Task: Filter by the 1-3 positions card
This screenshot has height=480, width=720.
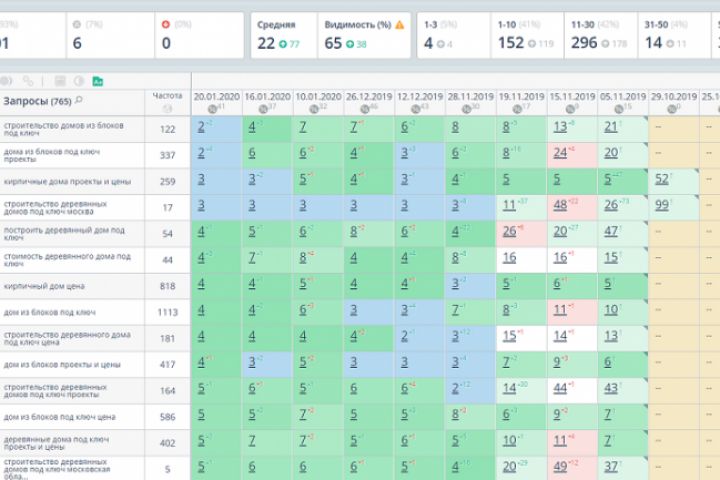Action: [454, 35]
